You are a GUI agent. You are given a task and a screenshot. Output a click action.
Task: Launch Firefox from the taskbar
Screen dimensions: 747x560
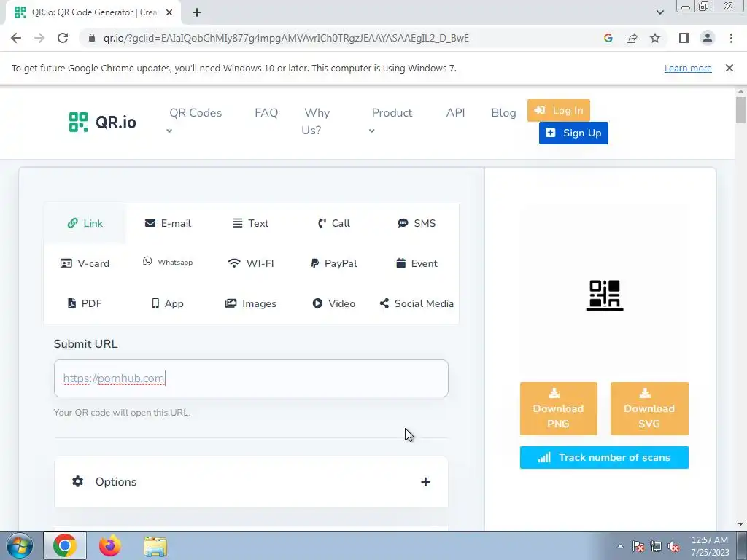pos(110,545)
